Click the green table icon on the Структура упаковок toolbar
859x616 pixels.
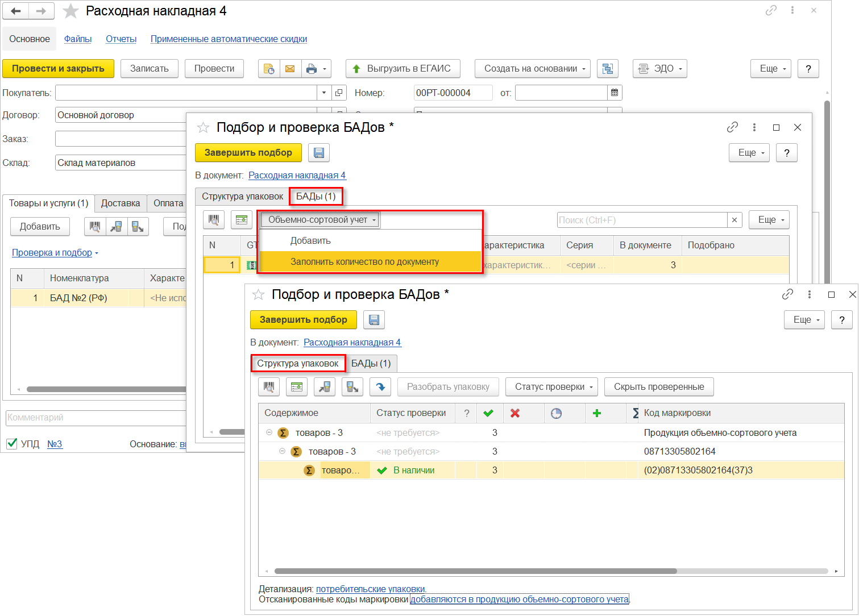(296, 387)
